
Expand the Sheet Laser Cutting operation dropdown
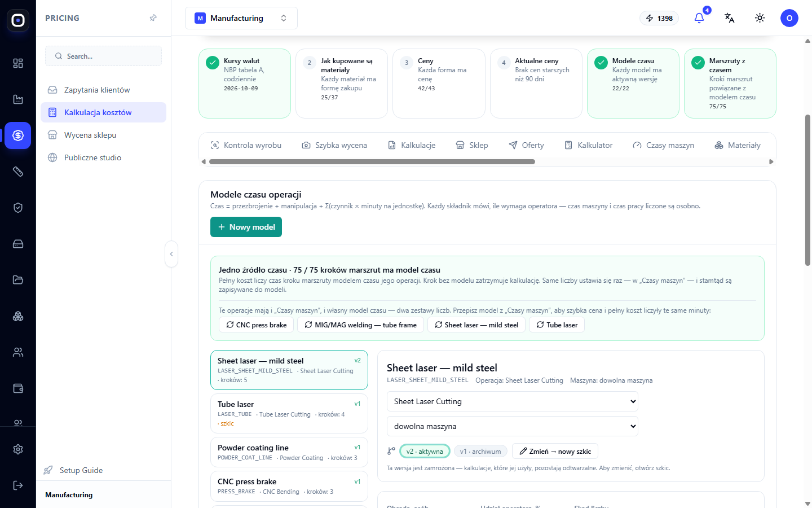[x=513, y=401]
